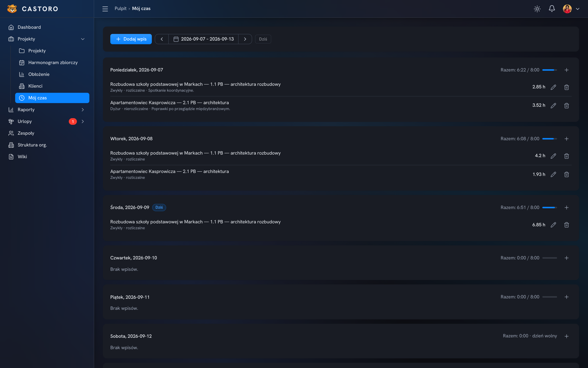Click the Dodaj wpis button
Viewport: 588px width, 368px height.
tap(131, 39)
